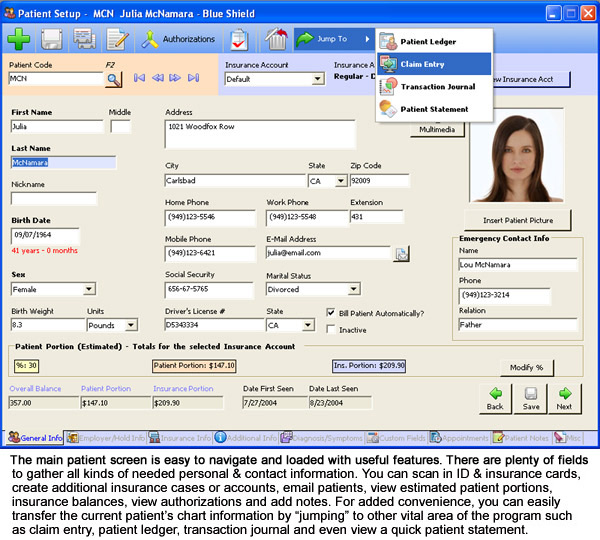Screen dimensions: 600x540
Task: Click the checklist clipboard toolbar icon
Action: (240, 40)
